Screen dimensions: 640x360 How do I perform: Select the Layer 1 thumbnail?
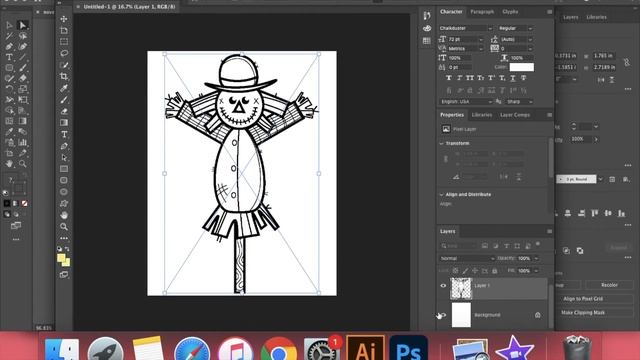[x=461, y=289]
